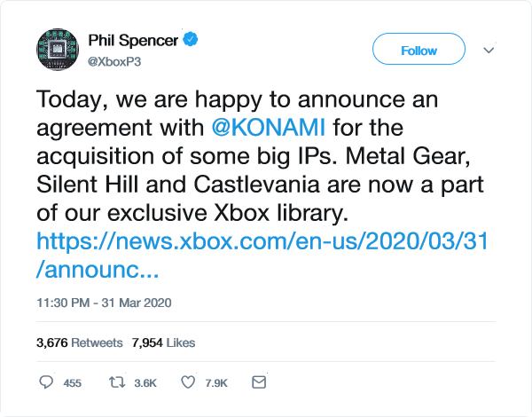The image size is (532, 417).
Task: View the 7,954 Likes list
Action: pyautogui.click(x=162, y=342)
